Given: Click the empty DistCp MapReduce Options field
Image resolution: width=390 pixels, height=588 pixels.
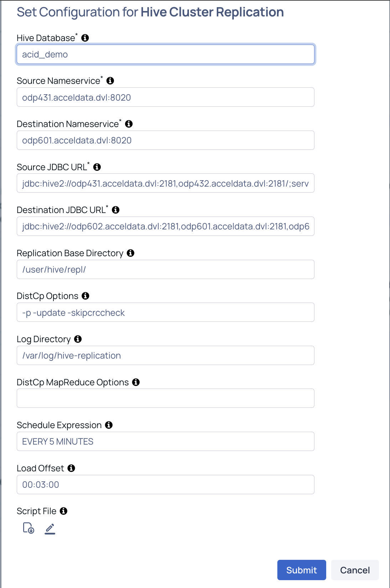Looking at the screenshot, I should point(165,398).
